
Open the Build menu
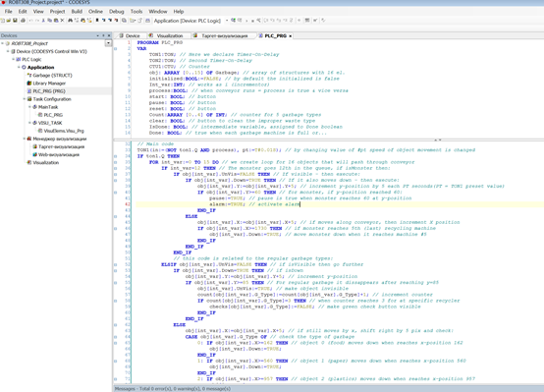point(77,12)
